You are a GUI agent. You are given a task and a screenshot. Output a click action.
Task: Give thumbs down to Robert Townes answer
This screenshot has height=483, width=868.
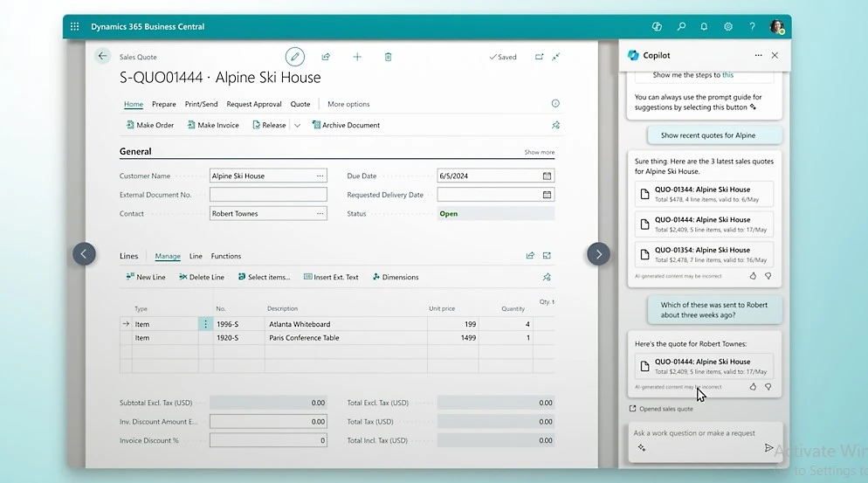click(x=768, y=387)
